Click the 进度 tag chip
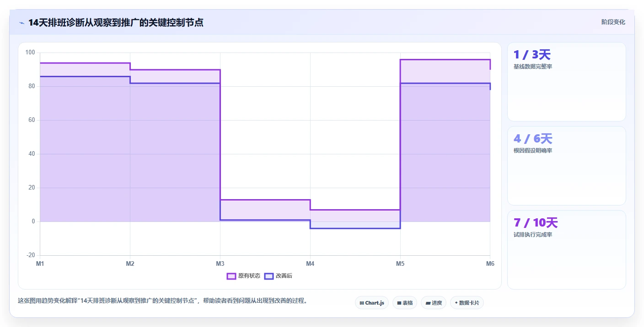Viewport: 644px width, 327px height. pyautogui.click(x=434, y=303)
